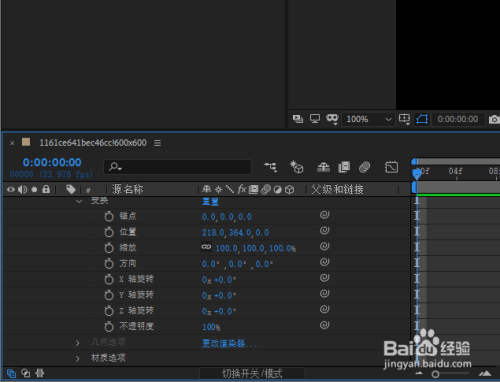Toggle the 方向 stopwatch

(109, 264)
